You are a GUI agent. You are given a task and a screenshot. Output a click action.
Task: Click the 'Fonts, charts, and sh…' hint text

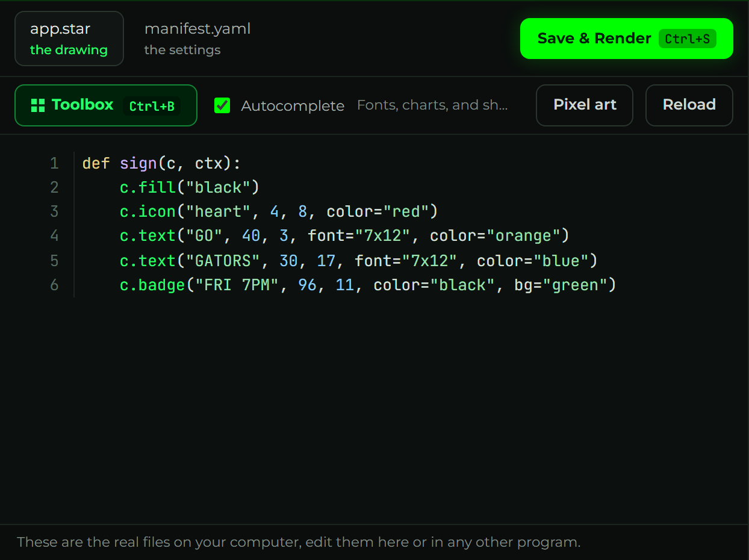pos(432,105)
